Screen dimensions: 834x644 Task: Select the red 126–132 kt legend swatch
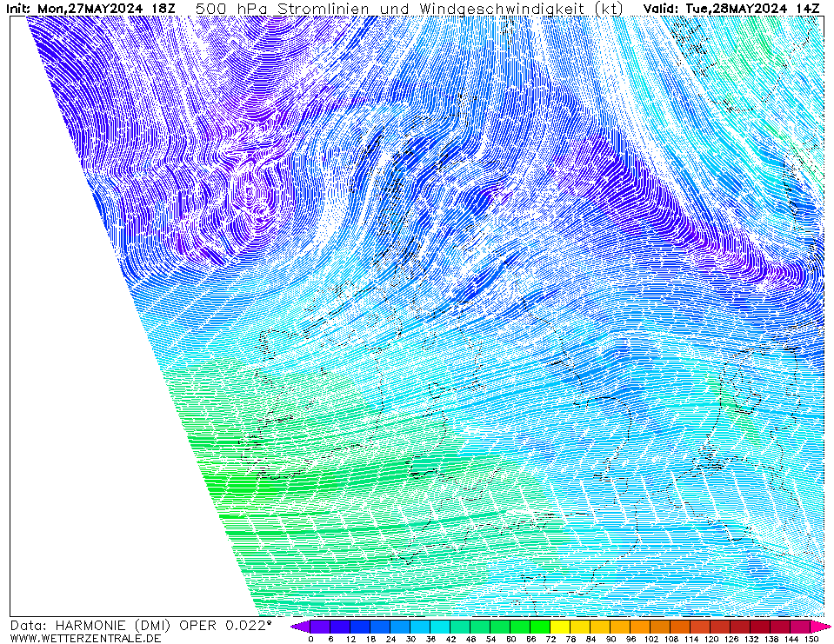point(740,627)
